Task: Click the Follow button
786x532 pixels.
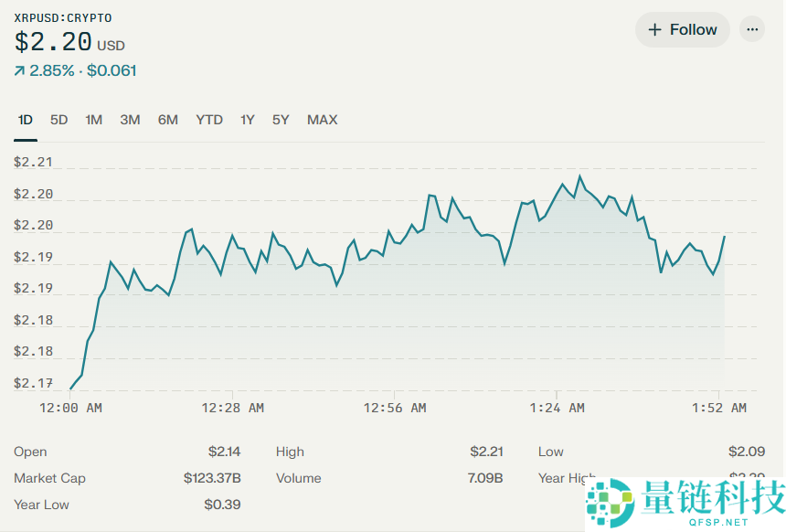Action: 682,29
